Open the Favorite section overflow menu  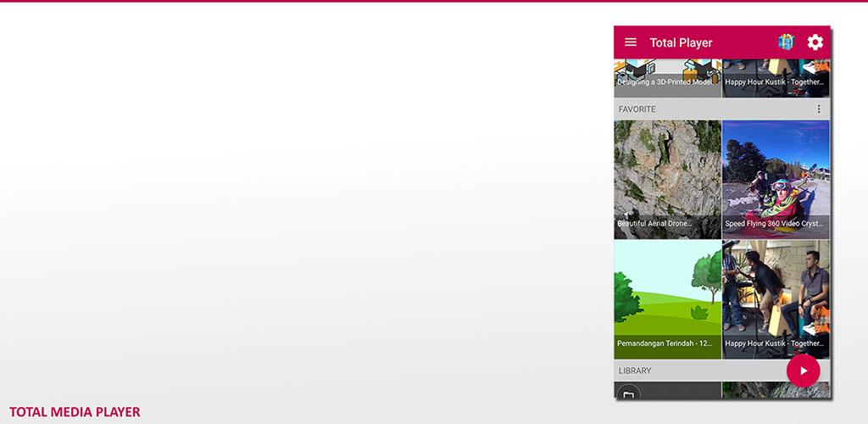819,109
